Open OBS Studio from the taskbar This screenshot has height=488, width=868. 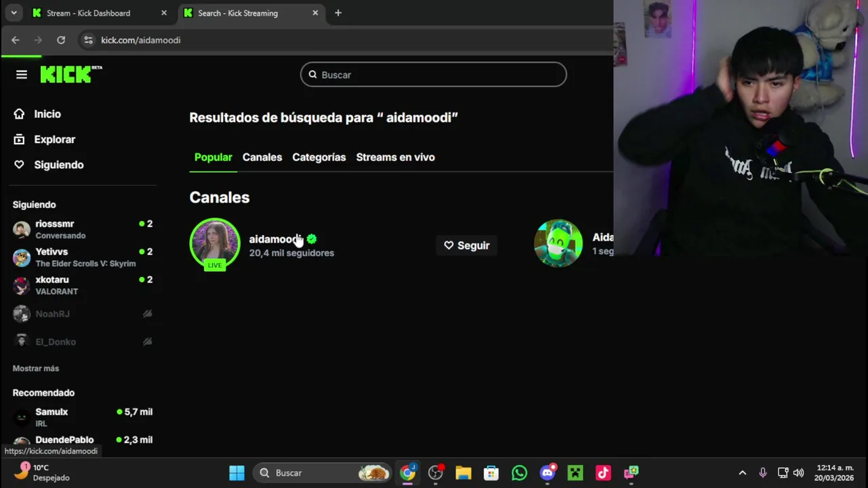(435, 472)
